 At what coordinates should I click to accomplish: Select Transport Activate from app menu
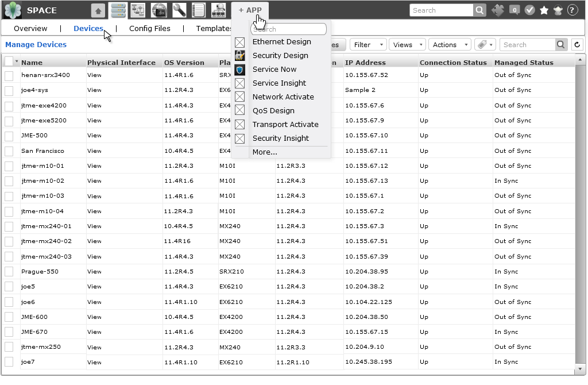285,125
